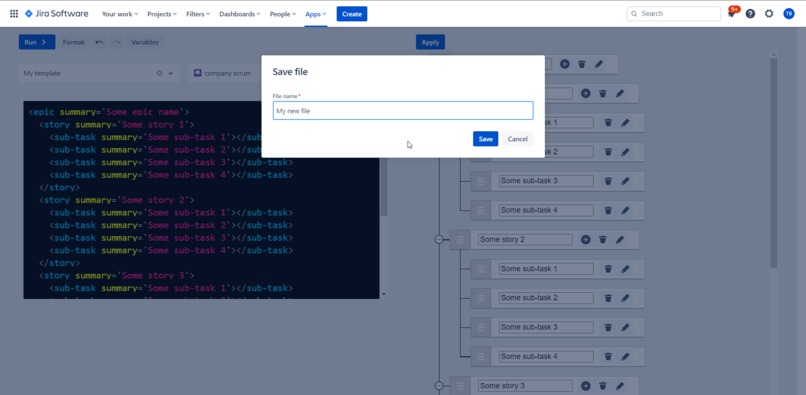Focus the File name input field
The width and height of the screenshot is (806, 395).
click(x=403, y=111)
